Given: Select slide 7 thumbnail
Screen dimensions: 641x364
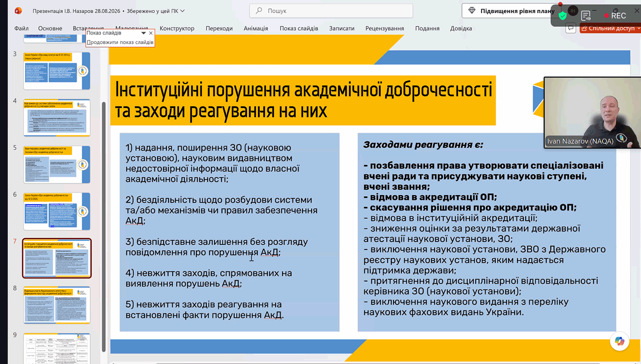Looking at the screenshot, I should [57, 258].
